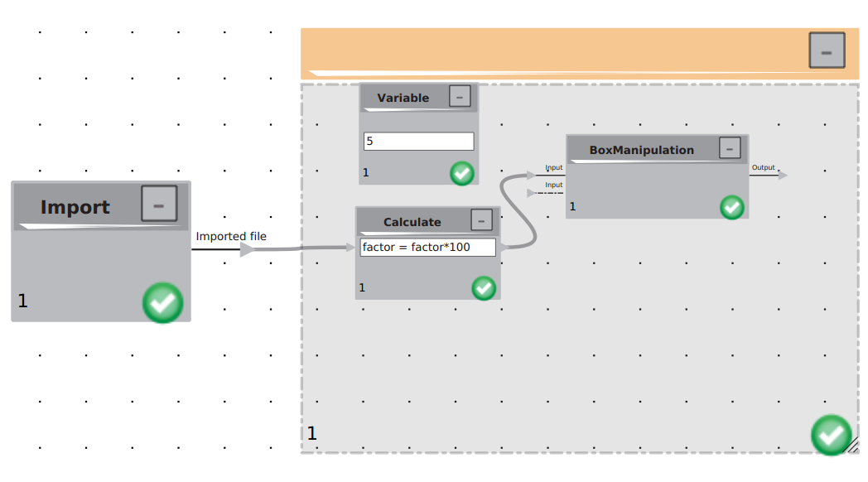Collapse the Calculate box
Image resolution: width=868 pixels, height=482 pixels.
tap(481, 219)
